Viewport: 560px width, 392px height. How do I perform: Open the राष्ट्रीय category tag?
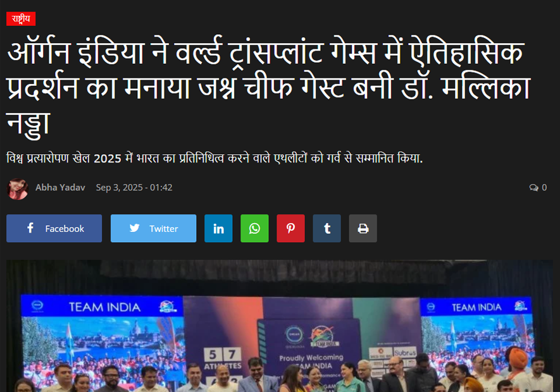click(x=21, y=19)
